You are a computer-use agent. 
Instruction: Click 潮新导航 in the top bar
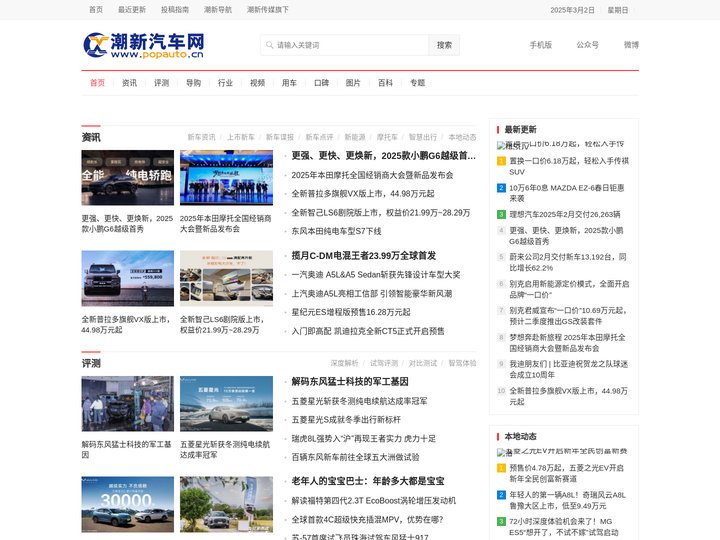click(x=218, y=10)
